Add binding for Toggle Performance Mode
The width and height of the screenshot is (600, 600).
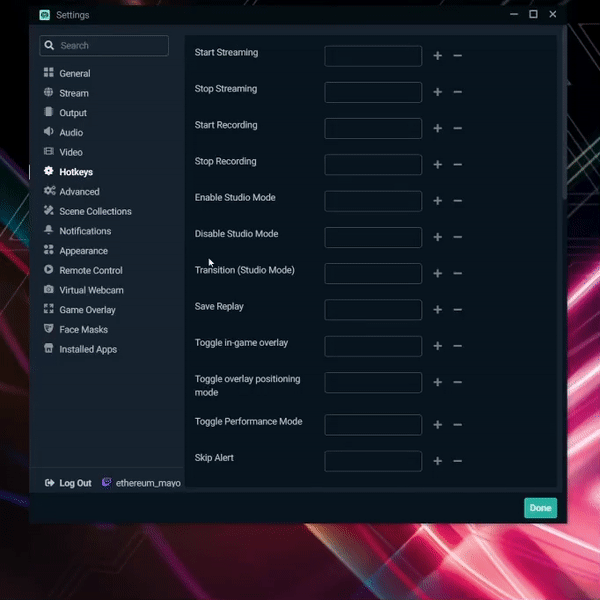point(438,425)
